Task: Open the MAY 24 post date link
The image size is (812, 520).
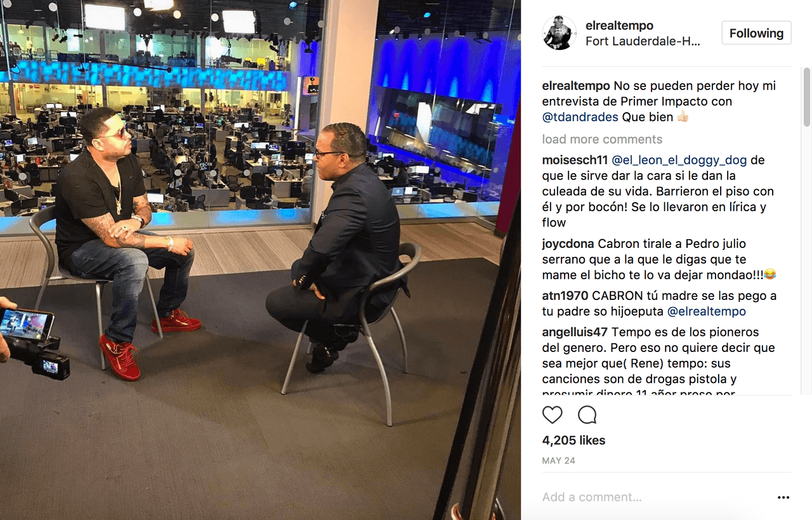Action: [558, 461]
